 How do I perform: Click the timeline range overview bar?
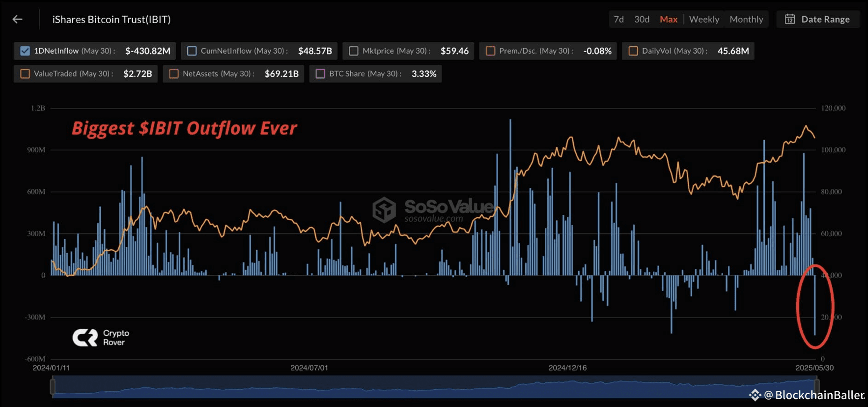435,387
